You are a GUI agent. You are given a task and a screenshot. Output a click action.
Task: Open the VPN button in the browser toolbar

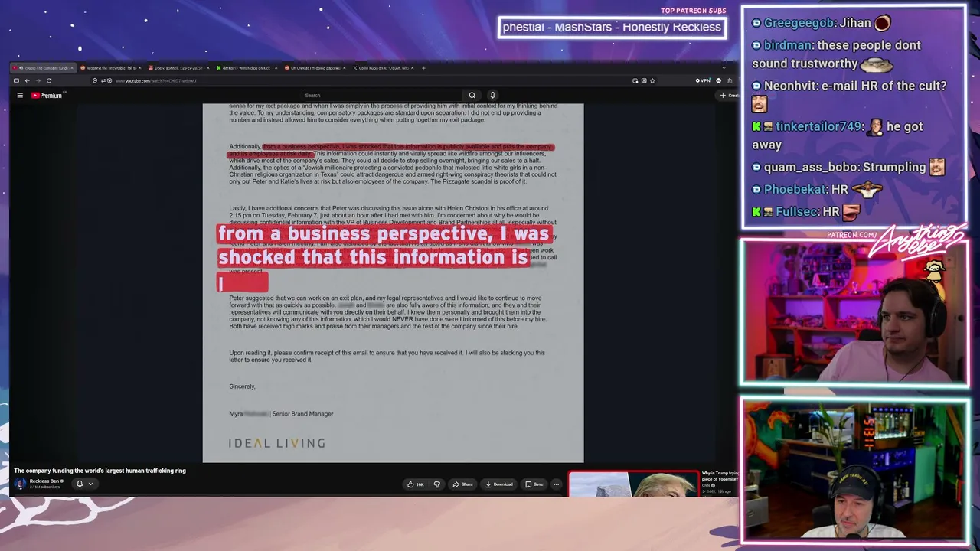point(703,80)
